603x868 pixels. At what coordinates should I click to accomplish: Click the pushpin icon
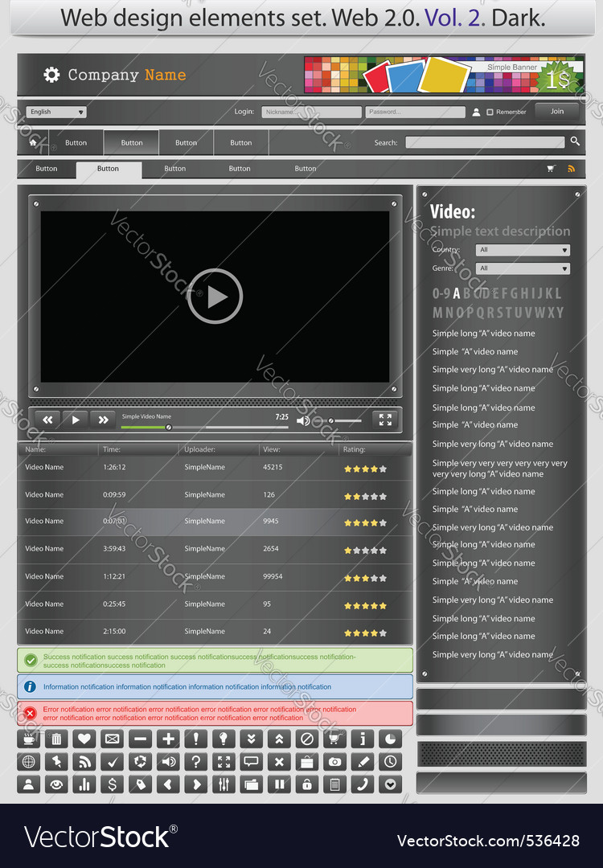point(56,762)
